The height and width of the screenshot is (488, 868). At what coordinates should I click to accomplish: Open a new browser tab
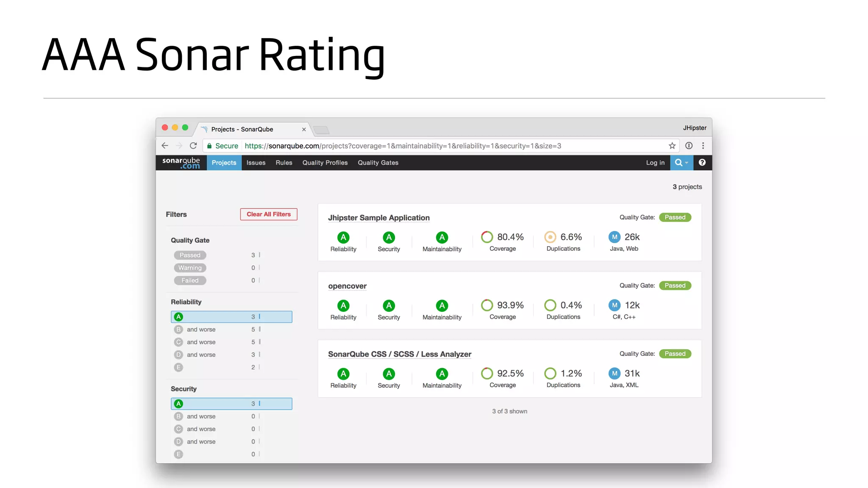(x=321, y=130)
